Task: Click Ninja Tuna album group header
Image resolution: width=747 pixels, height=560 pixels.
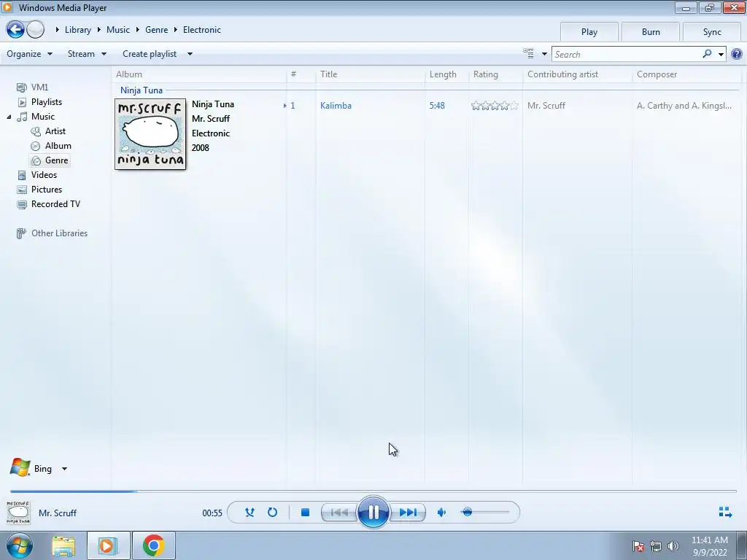Action: tap(142, 90)
